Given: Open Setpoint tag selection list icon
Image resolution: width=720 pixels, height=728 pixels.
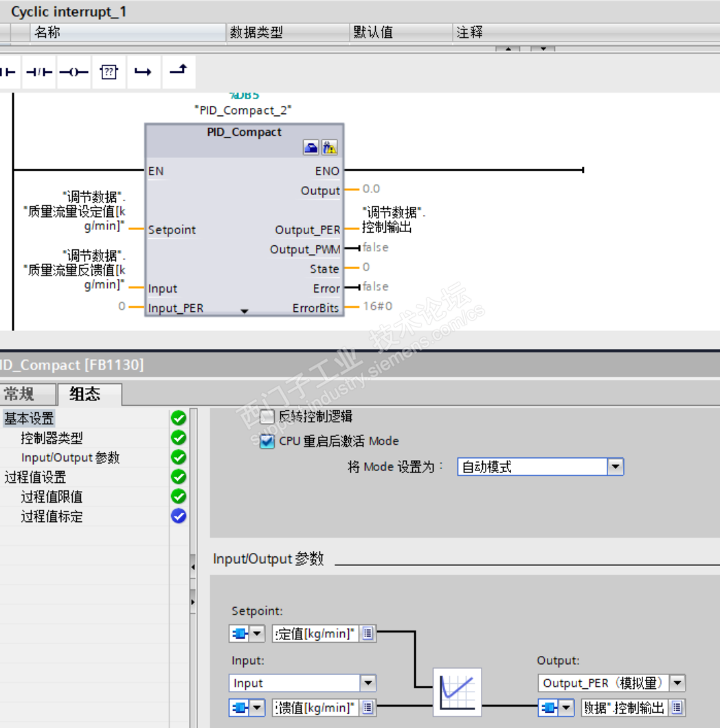Looking at the screenshot, I should click(368, 633).
